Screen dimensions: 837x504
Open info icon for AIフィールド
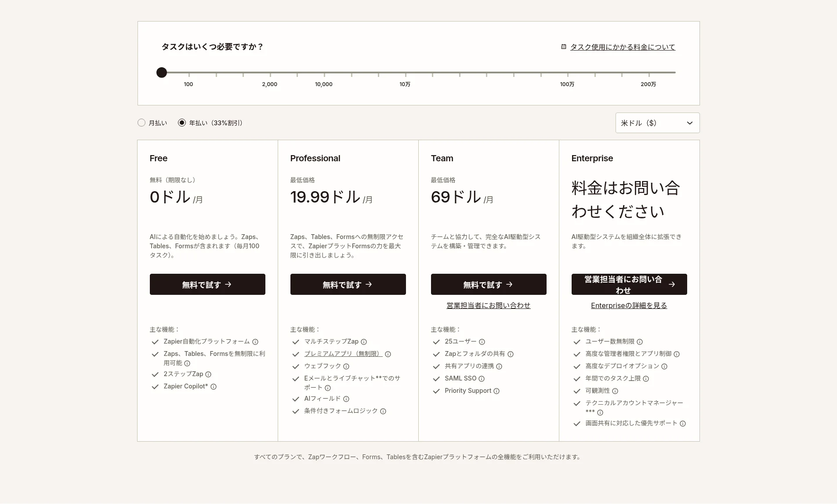346,399
